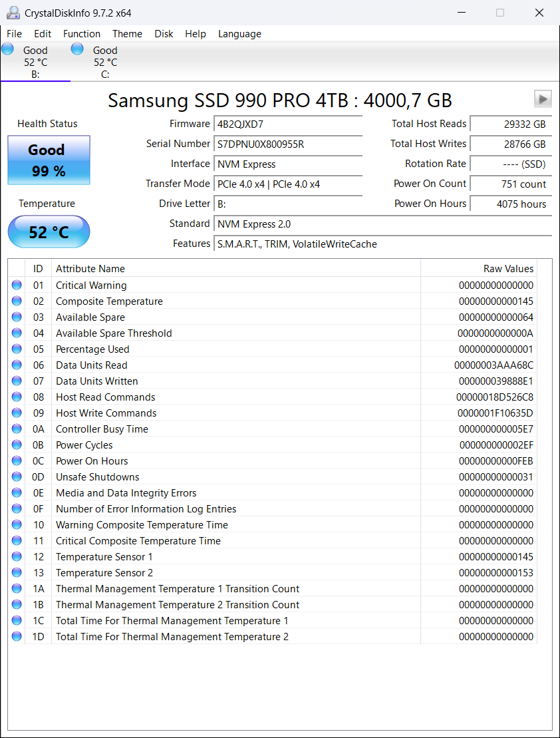Click the CrystalDiskInfo app icon in title bar
The image size is (560, 738).
coord(12,13)
